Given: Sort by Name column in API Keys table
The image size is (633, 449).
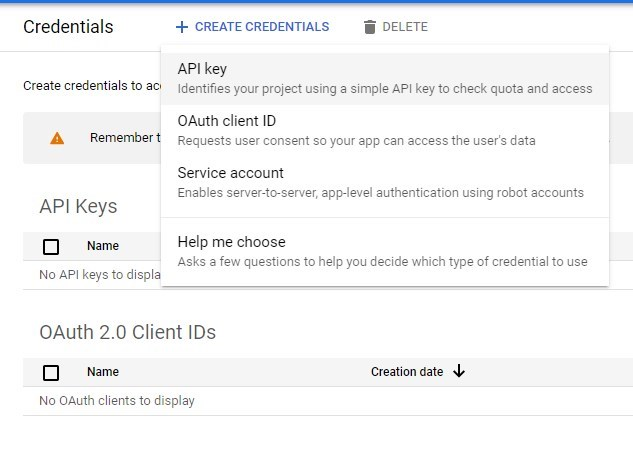Looking at the screenshot, I should tap(103, 246).
